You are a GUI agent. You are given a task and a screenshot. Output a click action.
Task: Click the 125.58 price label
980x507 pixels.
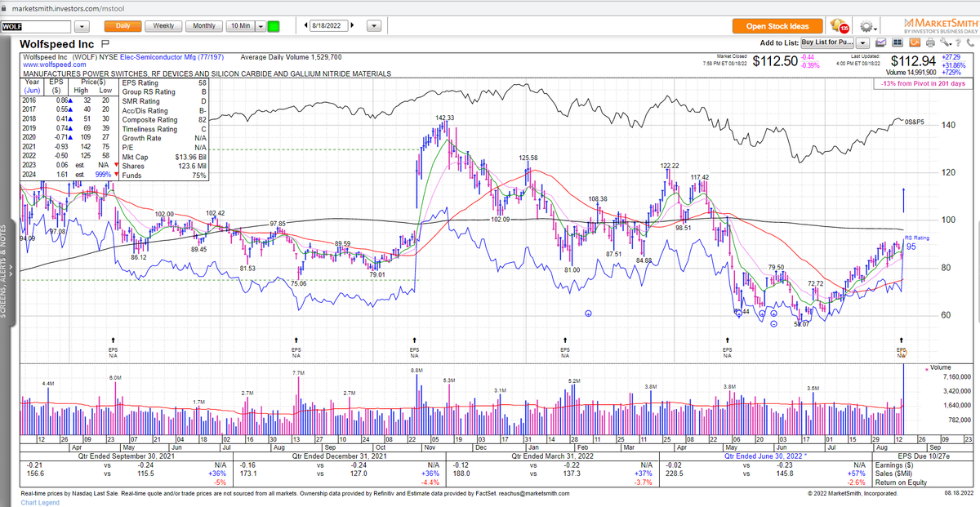pyautogui.click(x=528, y=158)
